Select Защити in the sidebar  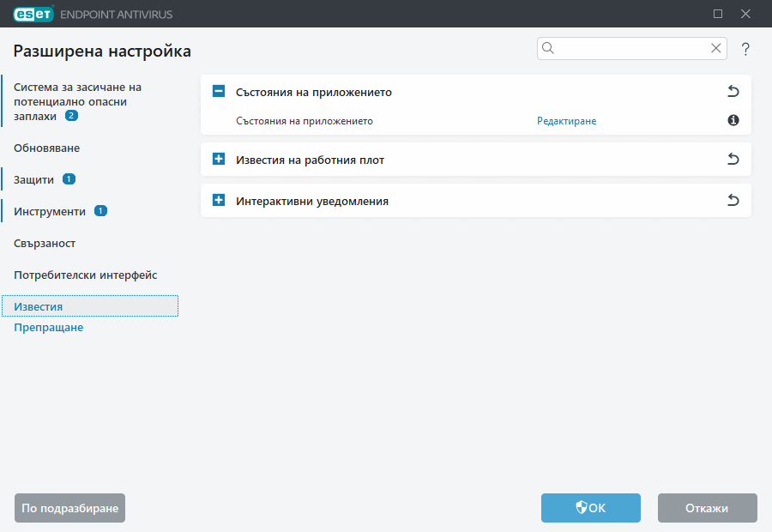[34, 179]
